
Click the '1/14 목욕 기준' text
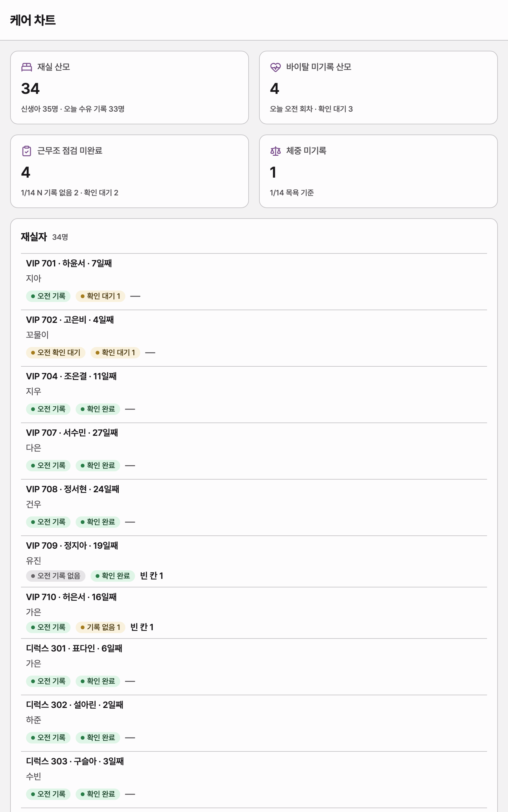[292, 193]
